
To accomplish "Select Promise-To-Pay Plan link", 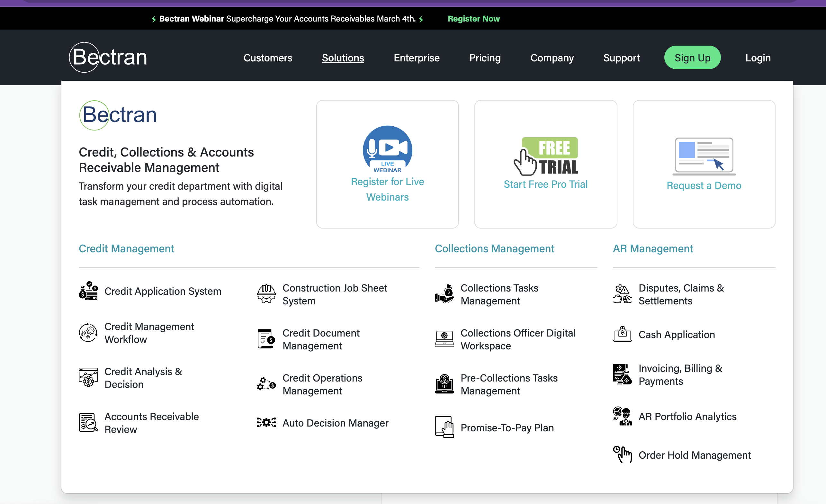I will [507, 428].
